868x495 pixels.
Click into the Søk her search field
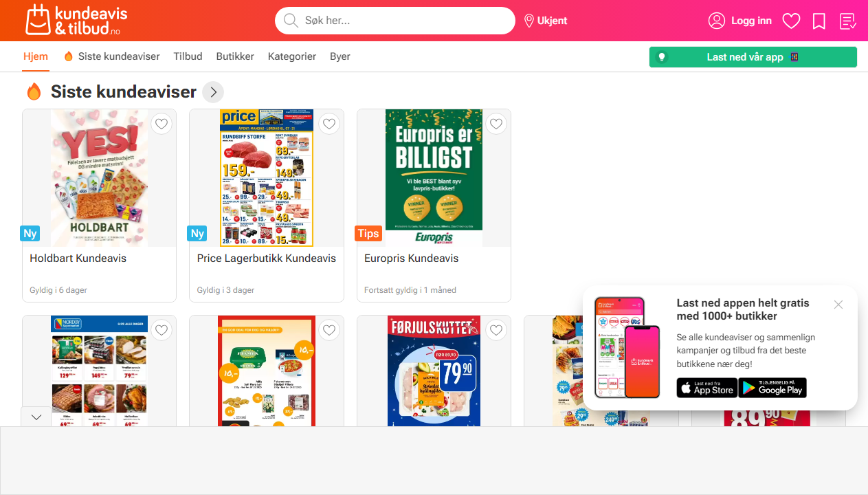[x=395, y=21]
